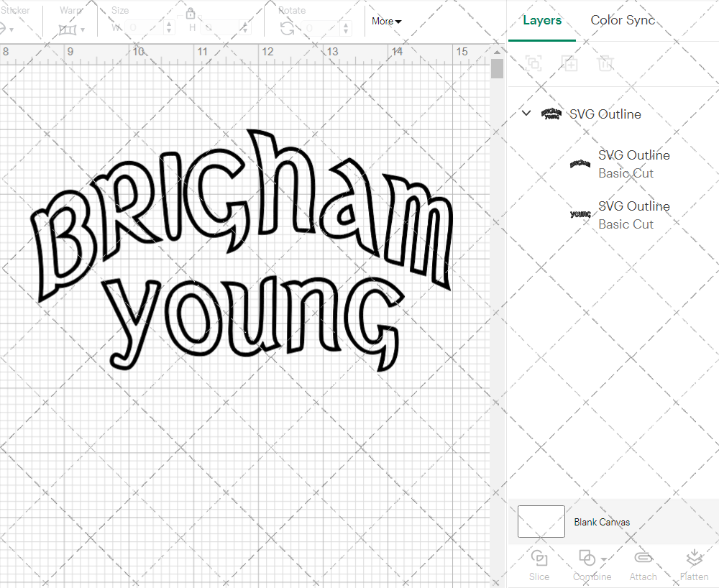This screenshot has height=588, width=719.
Task: Collapse the SVG Outline layer group
Action: coord(526,113)
